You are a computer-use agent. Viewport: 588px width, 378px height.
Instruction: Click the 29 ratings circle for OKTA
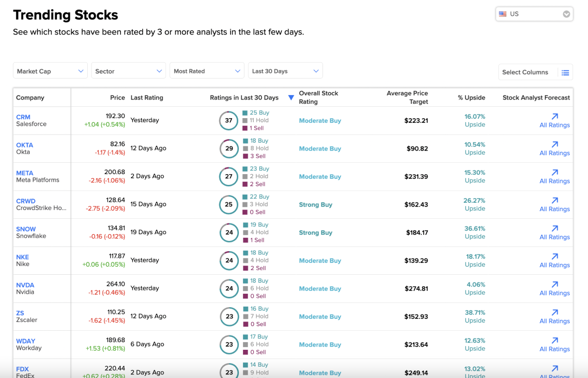coord(229,148)
